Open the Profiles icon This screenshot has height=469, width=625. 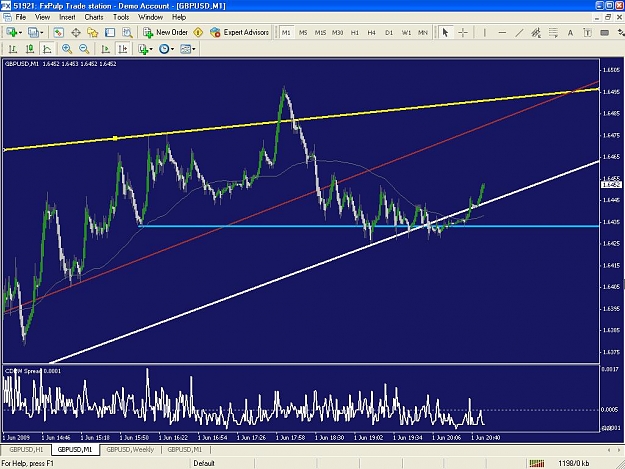tap(33, 33)
